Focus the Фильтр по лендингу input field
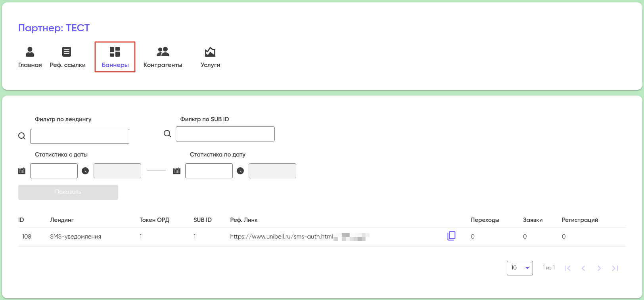 (x=80, y=136)
